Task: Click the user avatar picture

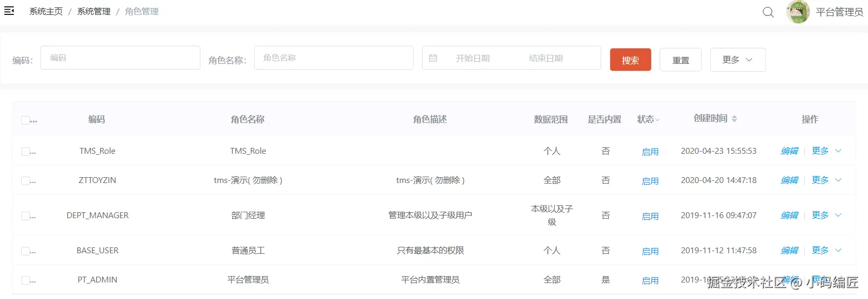Action: 798,12
